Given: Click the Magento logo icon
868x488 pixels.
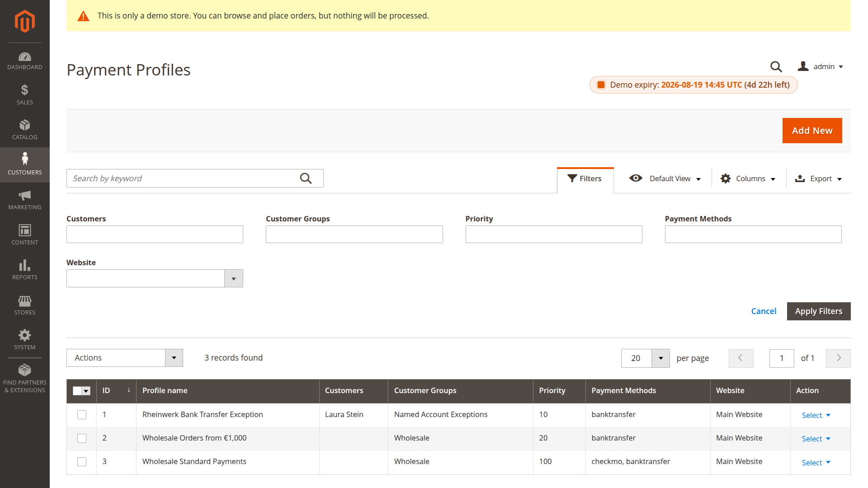Looking at the screenshot, I should click(25, 21).
